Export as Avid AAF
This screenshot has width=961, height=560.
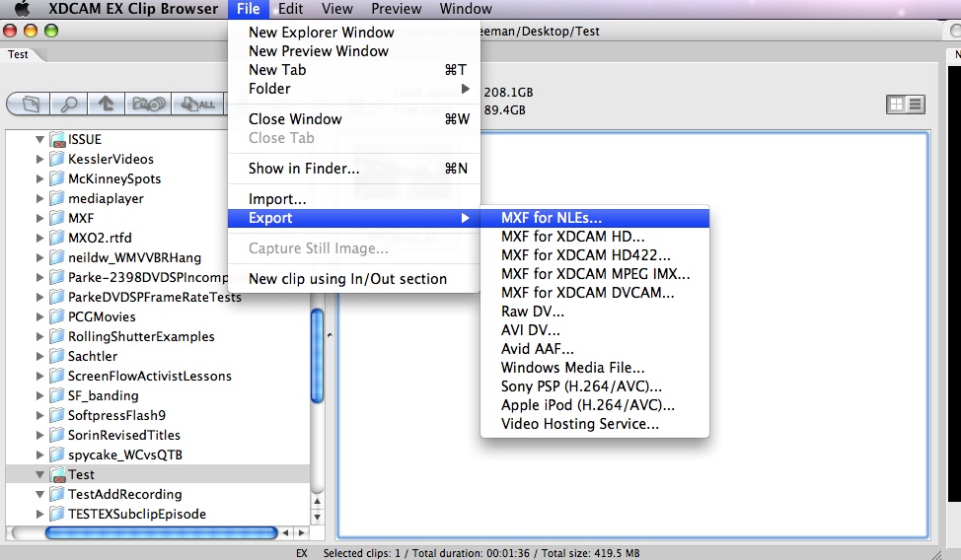(595, 349)
